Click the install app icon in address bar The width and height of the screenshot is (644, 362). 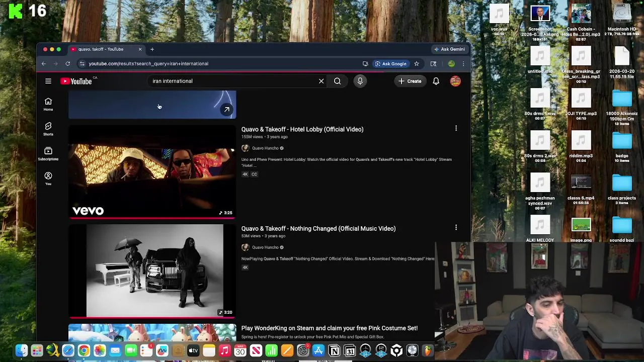(x=365, y=64)
